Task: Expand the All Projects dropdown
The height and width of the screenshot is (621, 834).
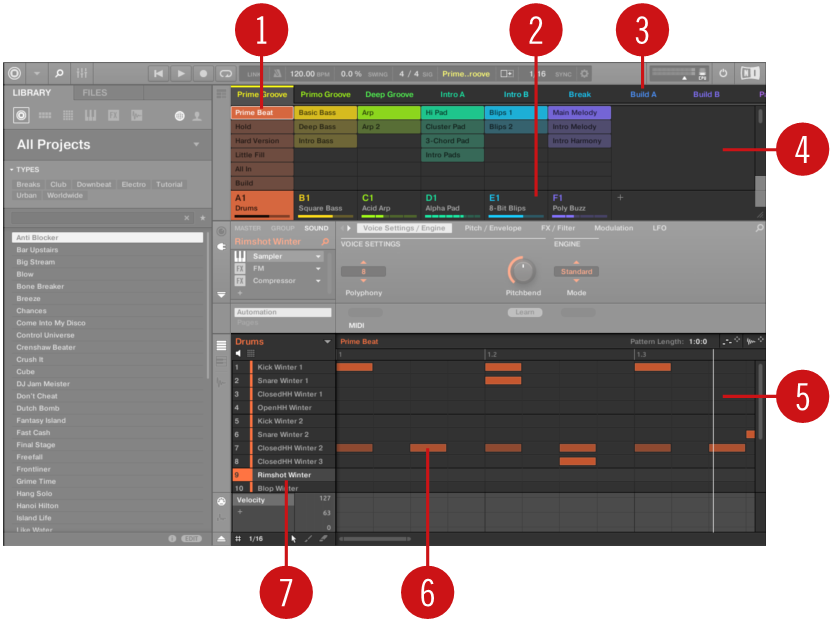Action: [x=196, y=145]
